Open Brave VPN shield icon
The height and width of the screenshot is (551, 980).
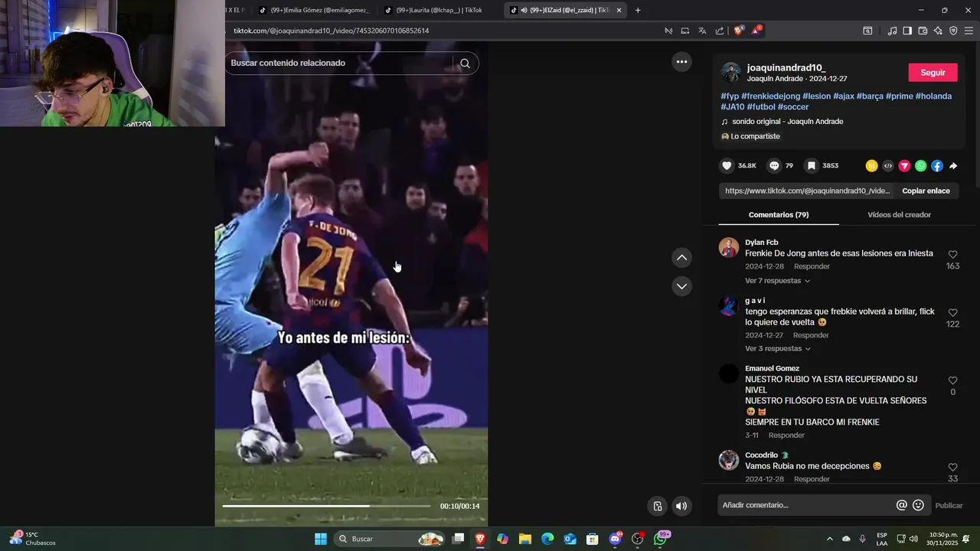(x=953, y=31)
